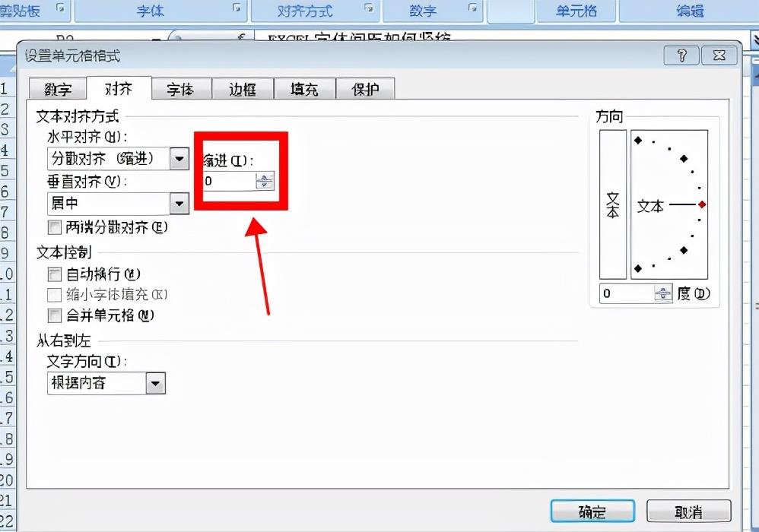Open 剪贴板 group dialog launcher in ribbon
The width and height of the screenshot is (759, 532).
click(61, 8)
